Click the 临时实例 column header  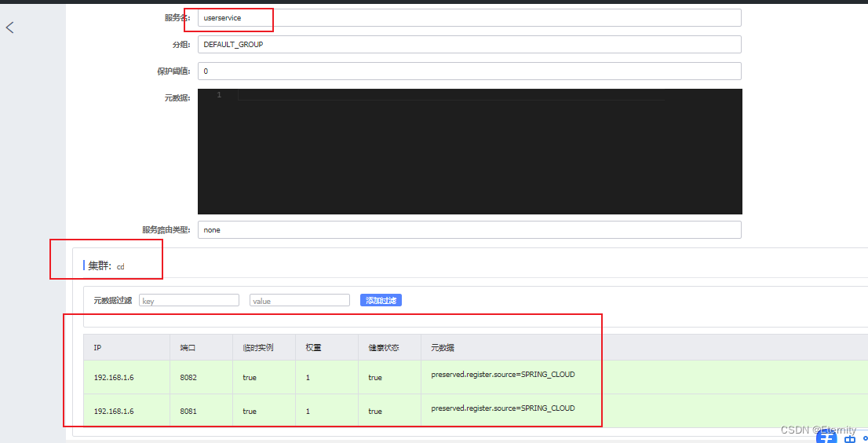point(258,348)
